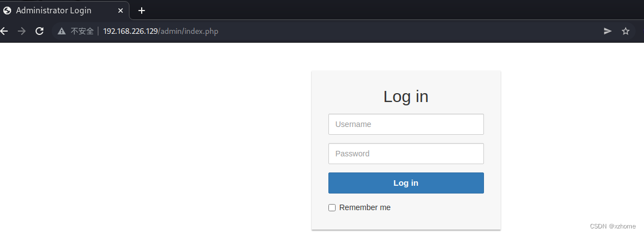Enable the Remember me checkbox
This screenshot has width=644, height=234.
(332, 207)
